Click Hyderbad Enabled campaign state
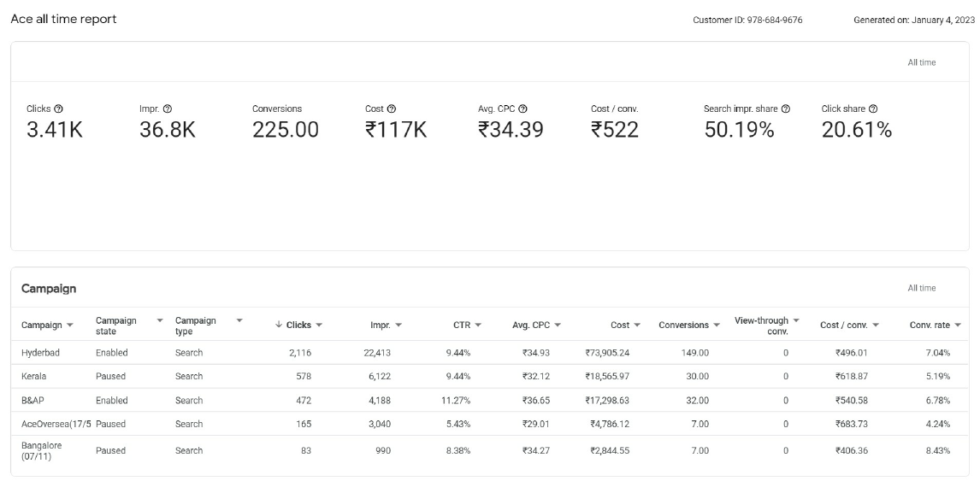980x487 pixels. (112, 353)
